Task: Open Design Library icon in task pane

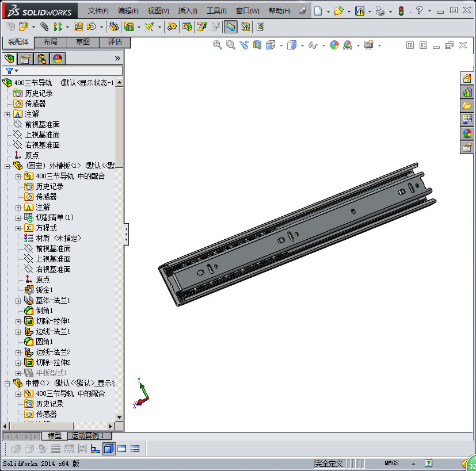Action: click(467, 92)
